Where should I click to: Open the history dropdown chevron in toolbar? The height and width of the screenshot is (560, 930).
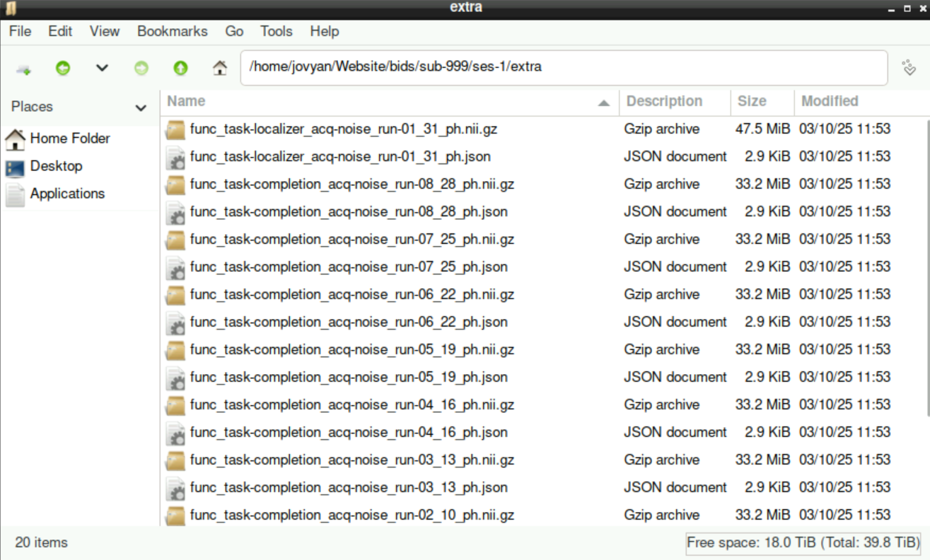coord(102,69)
